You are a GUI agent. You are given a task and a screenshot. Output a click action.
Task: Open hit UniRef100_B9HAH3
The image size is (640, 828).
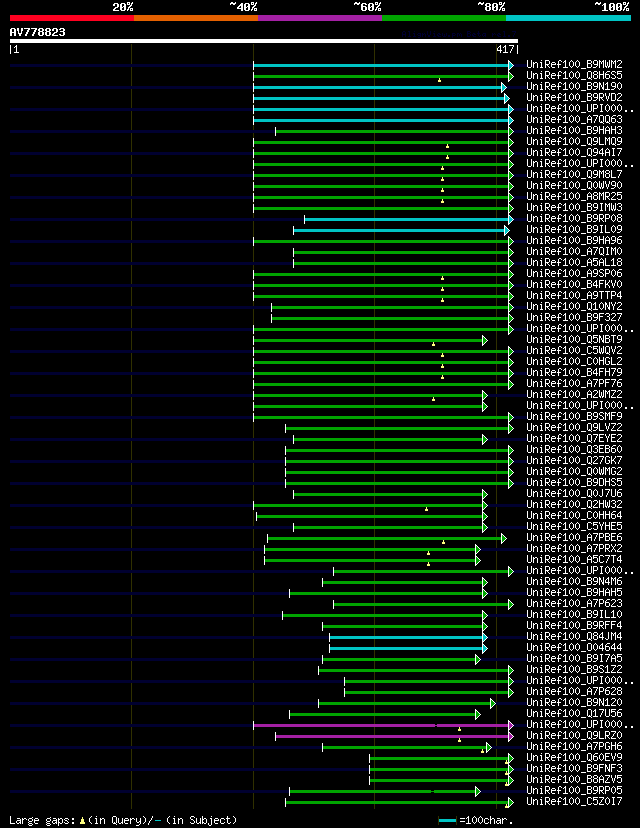[575, 130]
